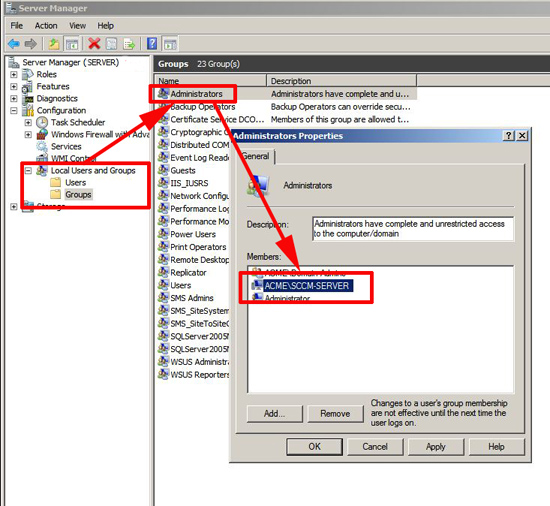Click the Power Users group icon
The image size is (550, 506).
point(163,234)
